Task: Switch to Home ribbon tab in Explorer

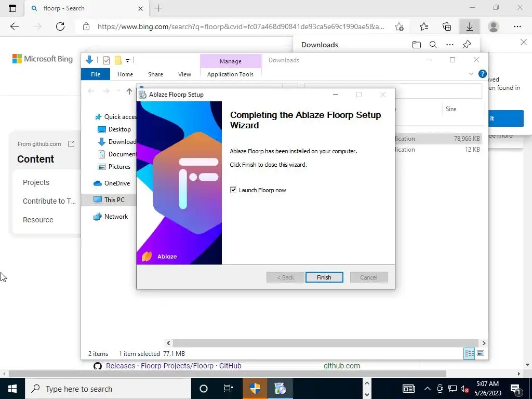Action: tap(125, 74)
